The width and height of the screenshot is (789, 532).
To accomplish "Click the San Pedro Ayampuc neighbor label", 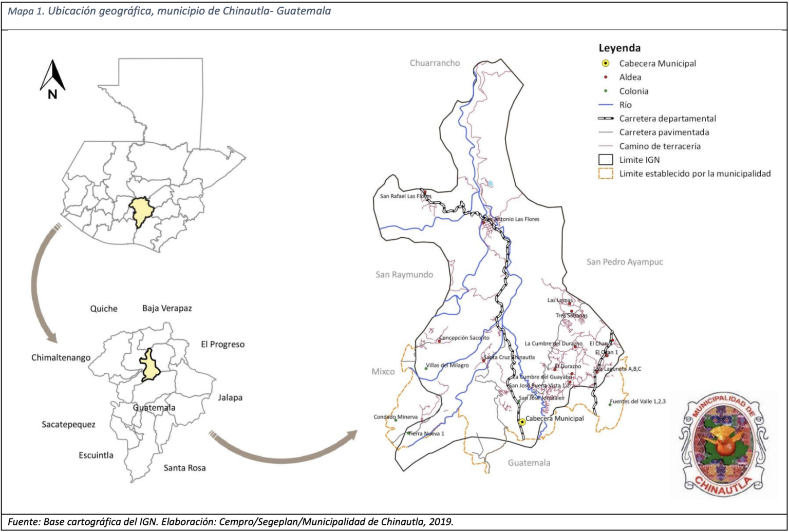I will [x=625, y=262].
